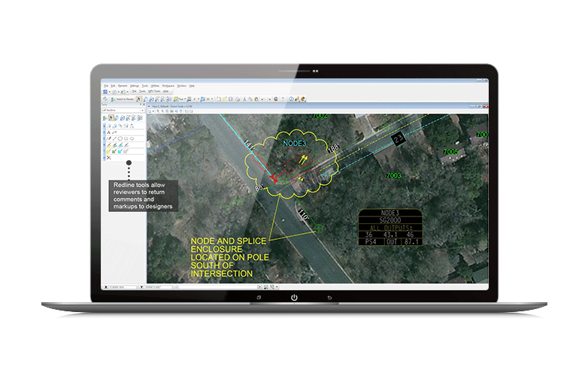
Task: Click the Window menu
Action: point(182,86)
